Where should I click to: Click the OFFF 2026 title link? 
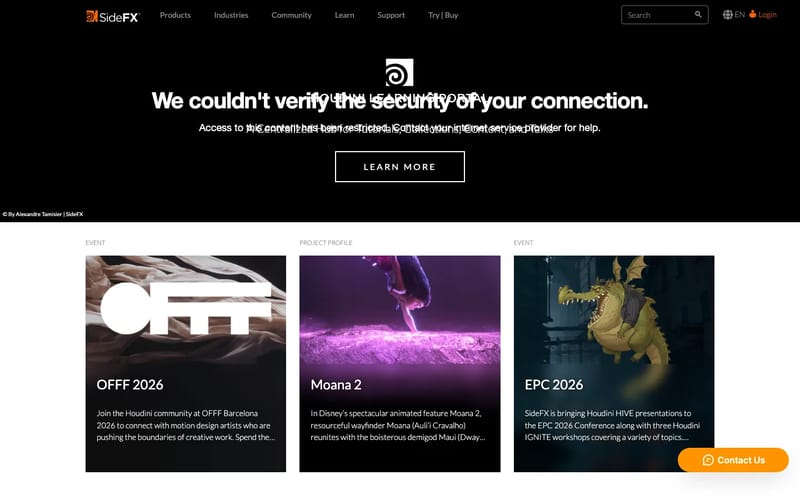pos(130,384)
